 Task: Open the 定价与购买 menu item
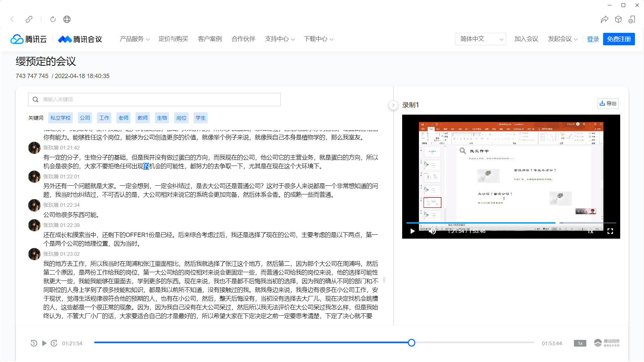[x=173, y=39]
